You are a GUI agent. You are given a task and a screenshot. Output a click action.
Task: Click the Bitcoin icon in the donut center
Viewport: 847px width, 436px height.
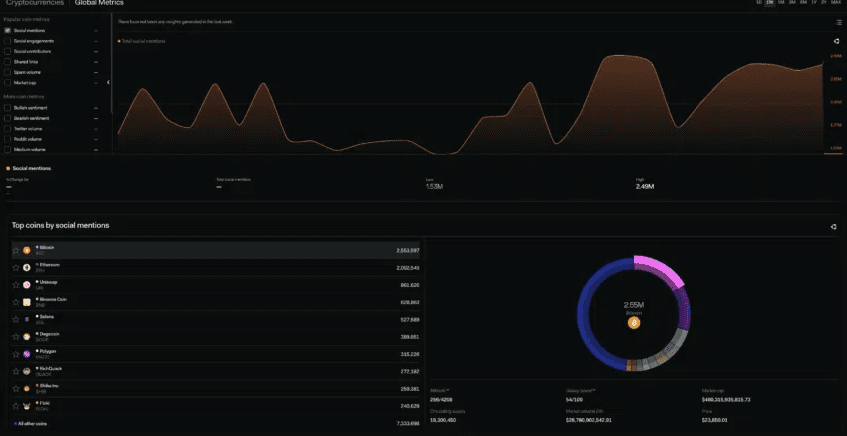click(x=634, y=323)
